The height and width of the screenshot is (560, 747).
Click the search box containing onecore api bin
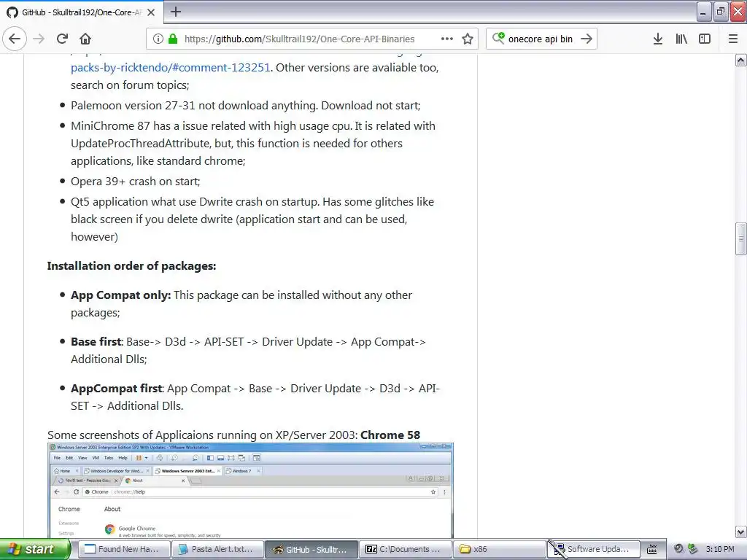click(x=541, y=39)
